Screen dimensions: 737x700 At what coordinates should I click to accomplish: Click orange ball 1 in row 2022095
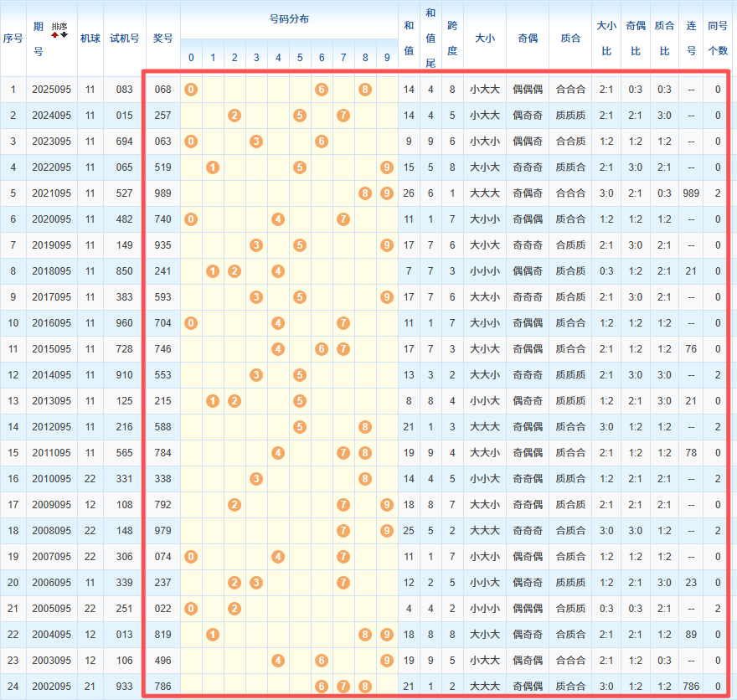tap(213, 167)
